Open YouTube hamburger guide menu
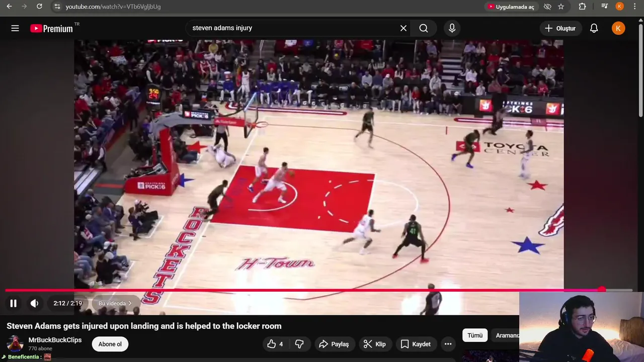The width and height of the screenshot is (644, 362). [x=15, y=28]
